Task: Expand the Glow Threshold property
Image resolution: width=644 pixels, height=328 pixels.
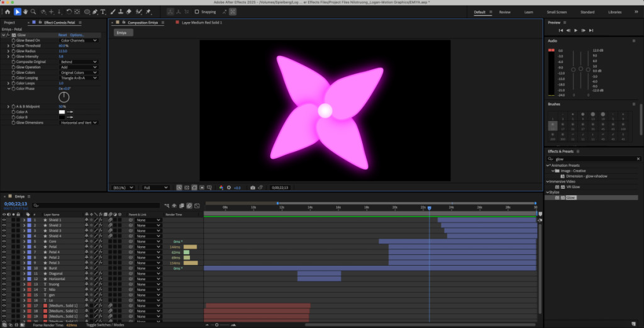Action: tap(9, 46)
